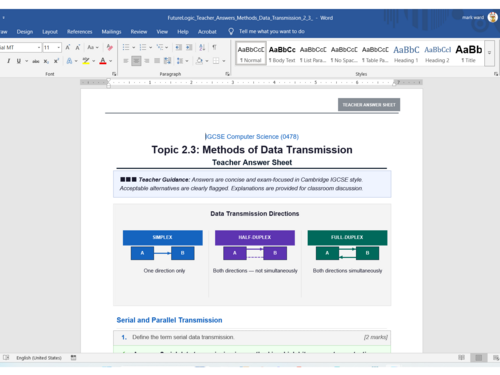Insert a multilevel list
The height and width of the screenshot is (375, 500).
coord(160,47)
